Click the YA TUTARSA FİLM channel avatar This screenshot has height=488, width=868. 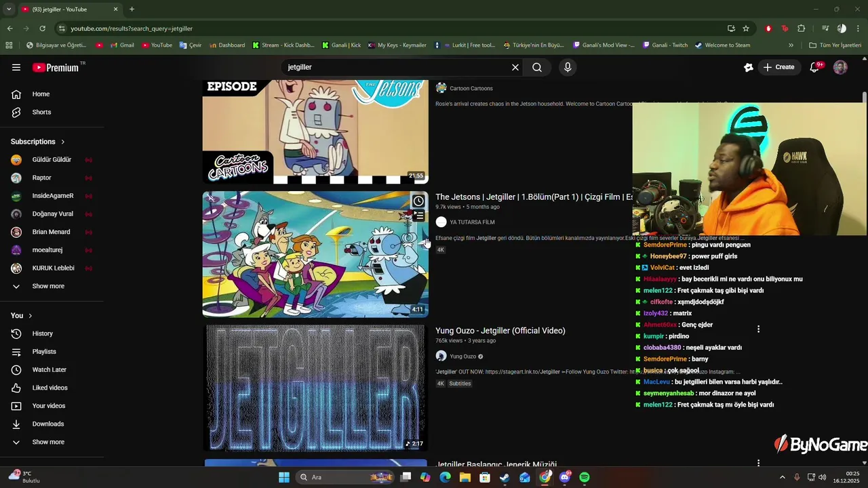pos(441,222)
